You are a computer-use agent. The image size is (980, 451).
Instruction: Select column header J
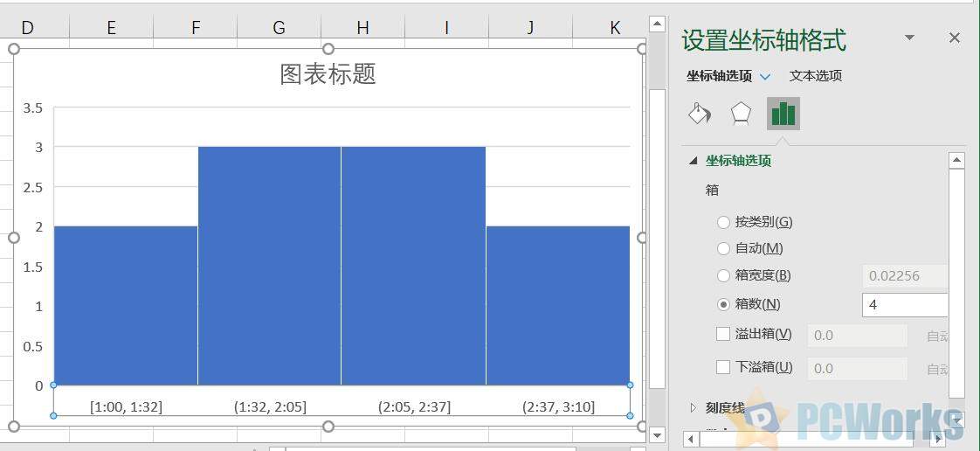click(x=531, y=27)
